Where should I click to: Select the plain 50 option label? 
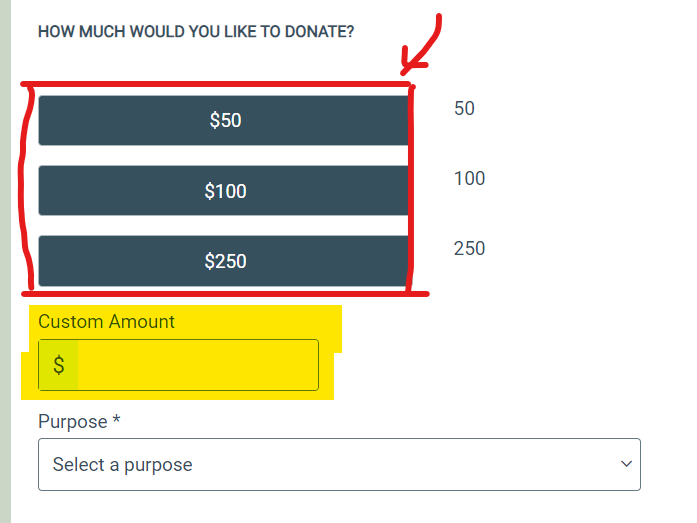click(464, 109)
